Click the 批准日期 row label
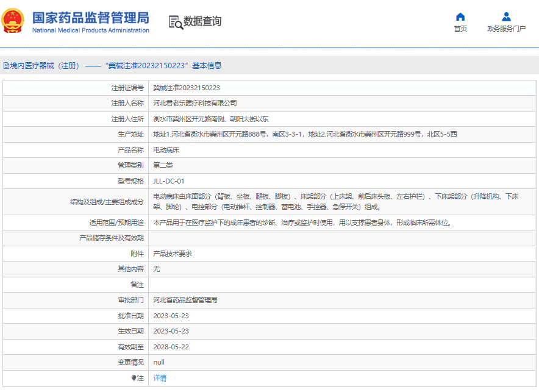 point(130,316)
